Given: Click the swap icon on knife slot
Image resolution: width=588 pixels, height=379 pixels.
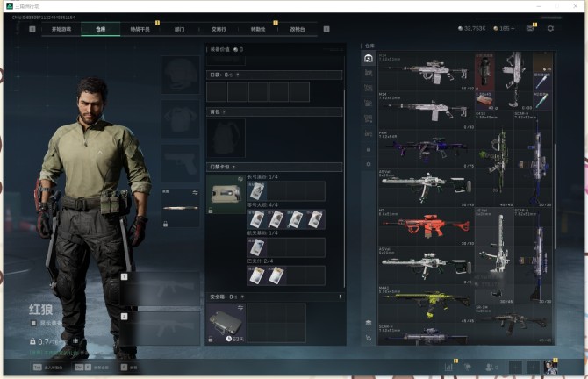Looking at the screenshot, I should pos(195,192).
